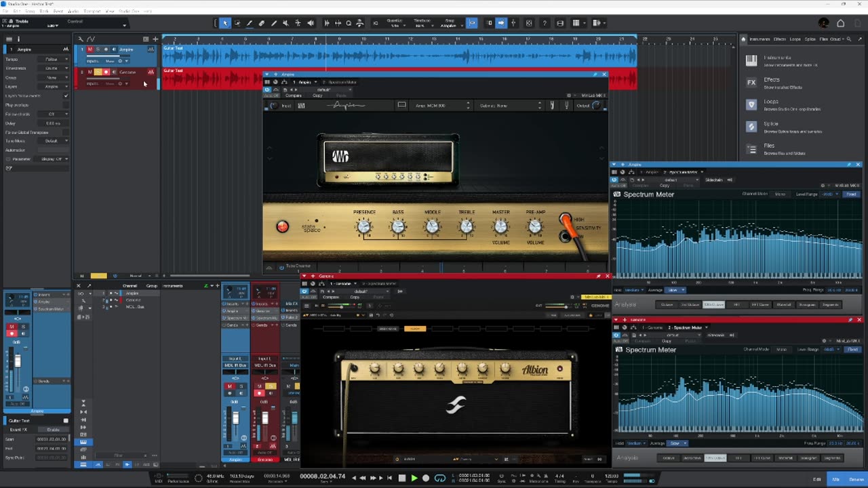Switch to Loops tab in browser

pos(795,39)
